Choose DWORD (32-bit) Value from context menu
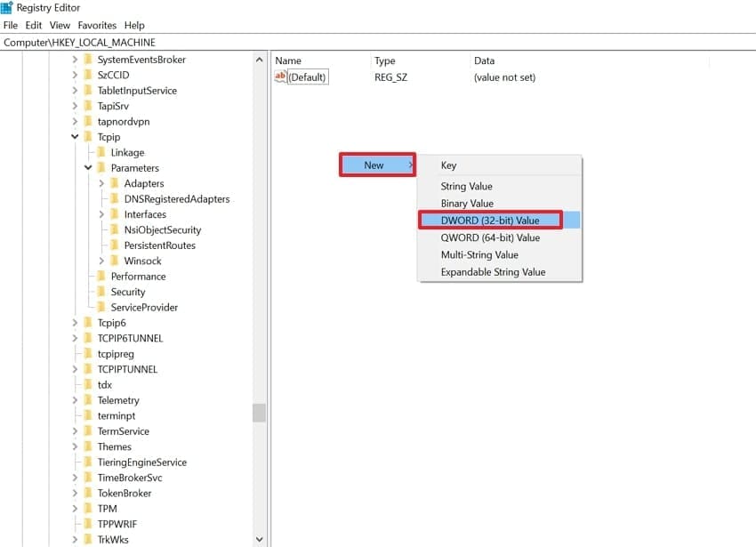 [x=490, y=220]
